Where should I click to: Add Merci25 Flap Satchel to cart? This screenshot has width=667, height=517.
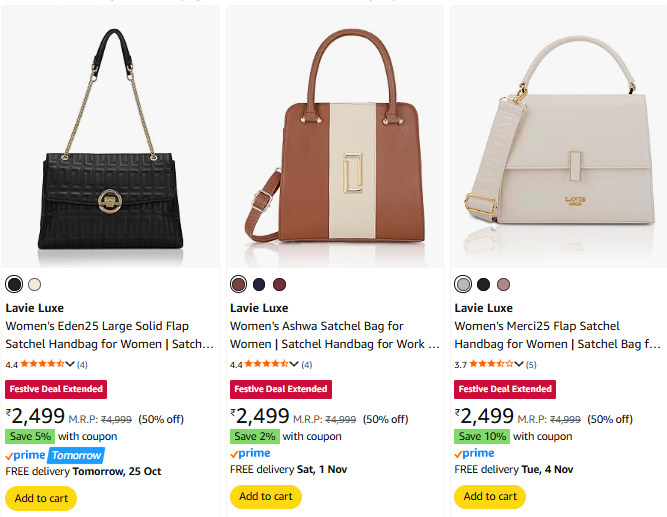click(490, 497)
